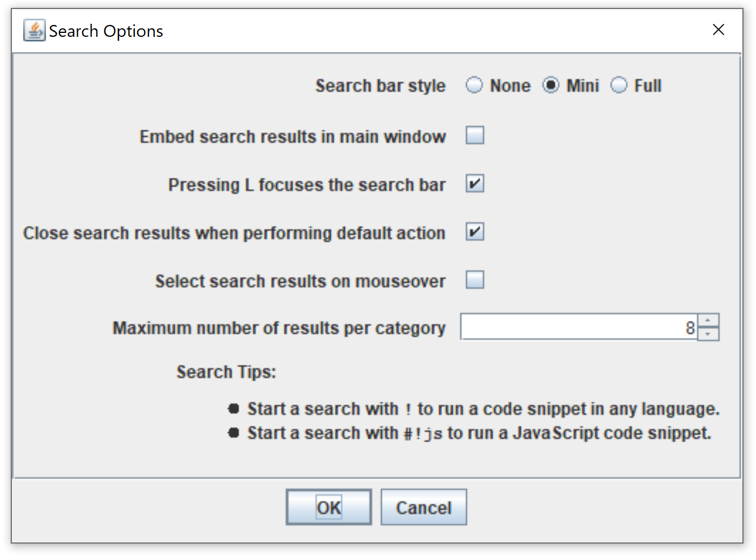This screenshot has height=560, width=756.
Task: Enable embedding search results in main window
Action: point(475,135)
